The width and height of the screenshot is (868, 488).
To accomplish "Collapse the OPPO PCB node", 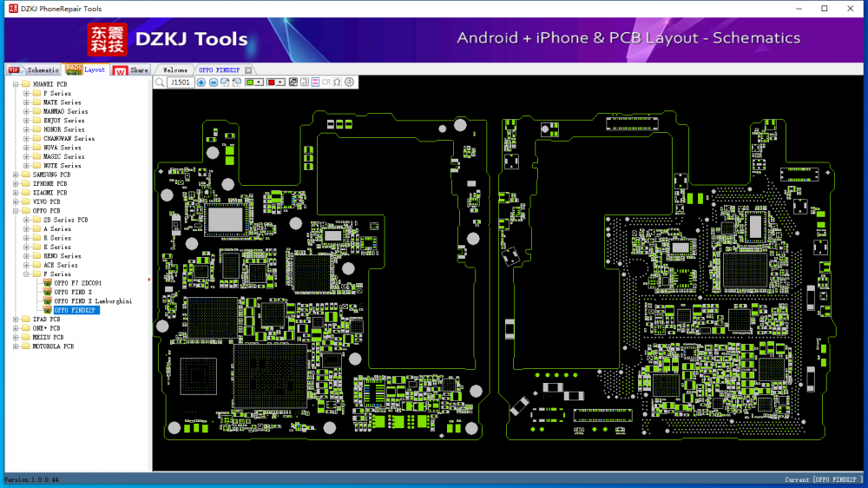I will pos(16,210).
